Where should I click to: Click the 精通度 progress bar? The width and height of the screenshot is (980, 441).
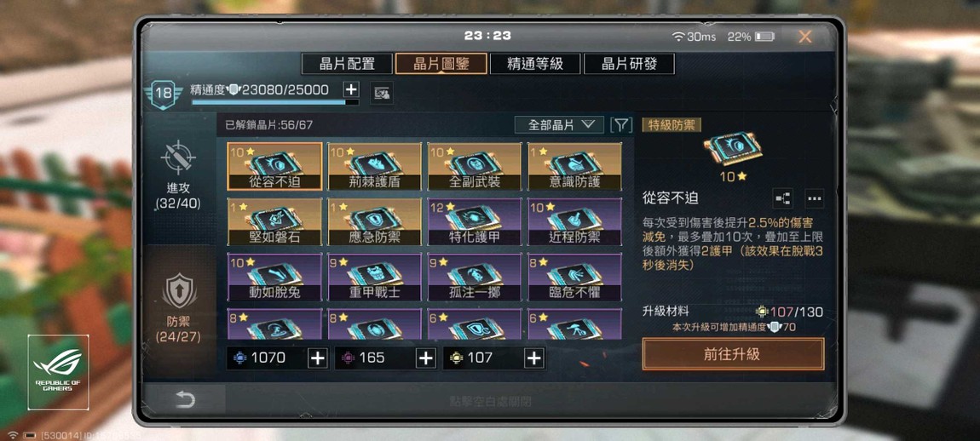tap(275, 102)
